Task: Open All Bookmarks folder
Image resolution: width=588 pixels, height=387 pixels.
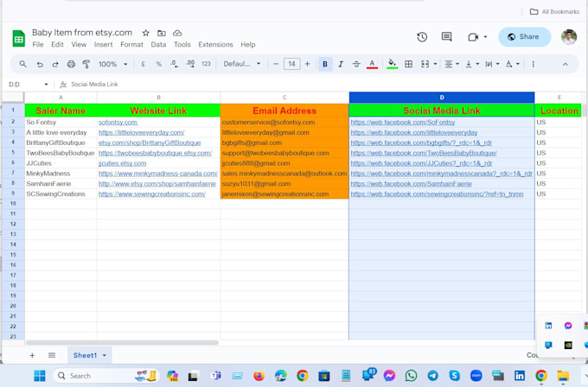Action: click(x=554, y=11)
